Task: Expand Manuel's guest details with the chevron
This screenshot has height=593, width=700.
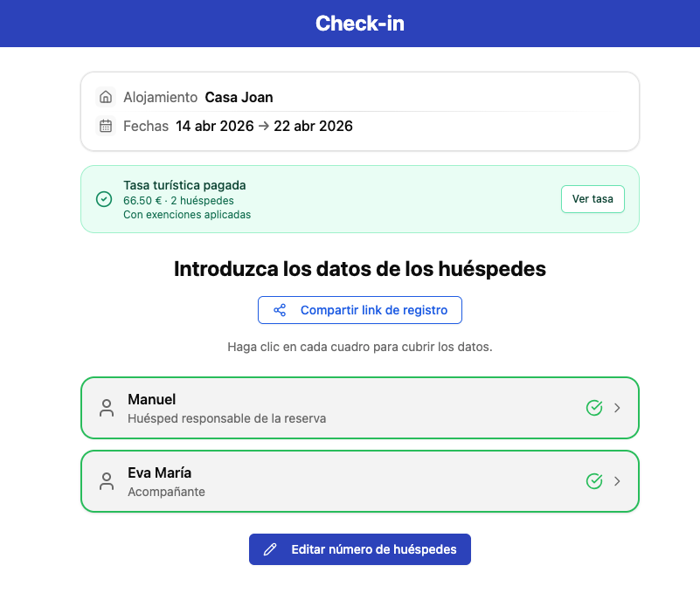Action: pos(616,407)
